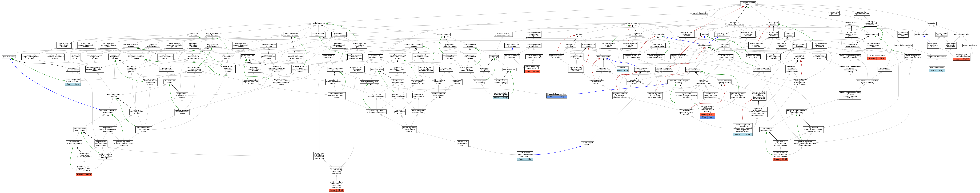Click the 'lymphocyte homeostasis' node

(937, 57)
